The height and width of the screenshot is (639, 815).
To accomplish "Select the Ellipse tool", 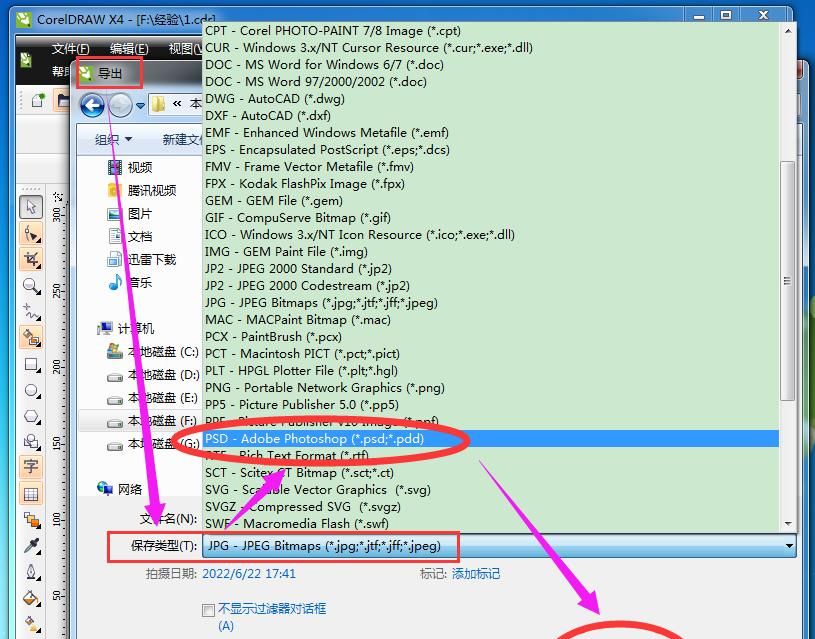I will [x=31, y=390].
